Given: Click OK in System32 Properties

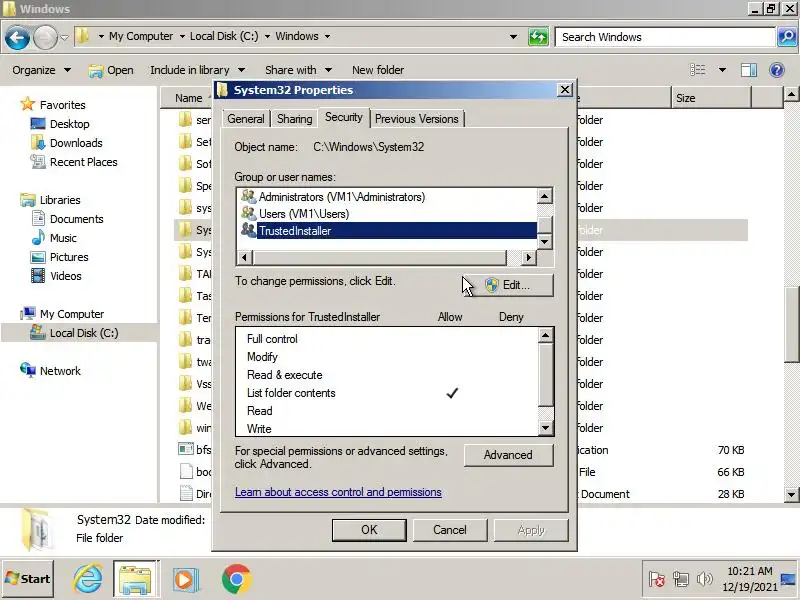Looking at the screenshot, I should tap(369, 530).
